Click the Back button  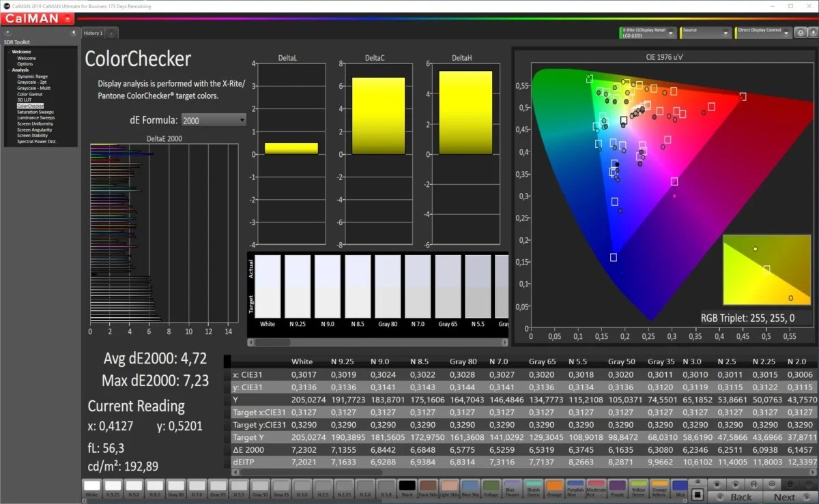pos(734,497)
